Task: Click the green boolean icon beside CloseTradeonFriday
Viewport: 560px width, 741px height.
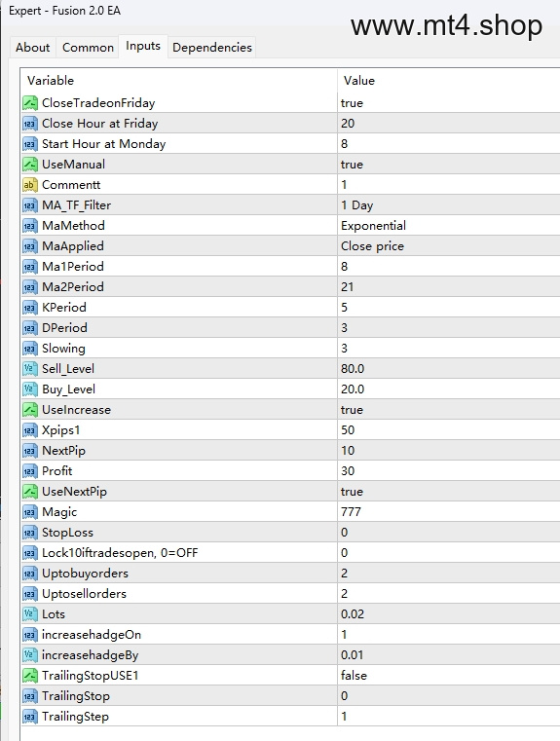Action: pos(30,103)
